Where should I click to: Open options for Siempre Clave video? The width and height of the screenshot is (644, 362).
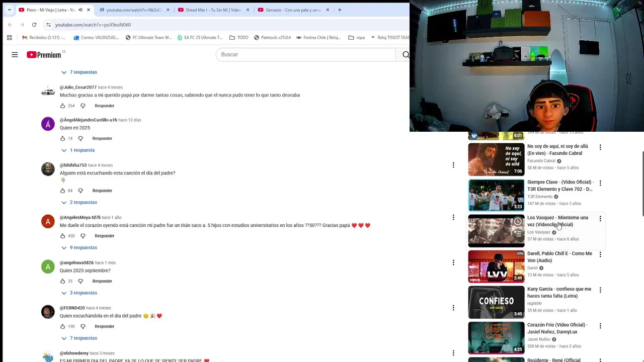(x=600, y=183)
